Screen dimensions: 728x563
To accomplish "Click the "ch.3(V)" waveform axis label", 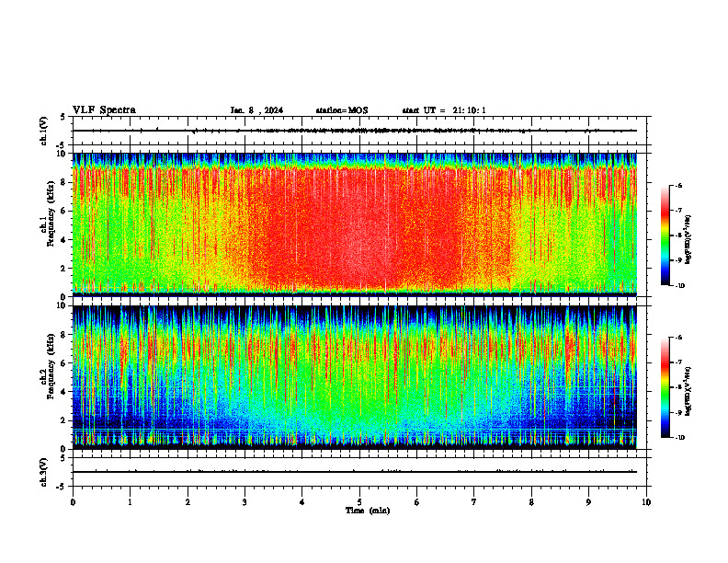I will 44,472.
